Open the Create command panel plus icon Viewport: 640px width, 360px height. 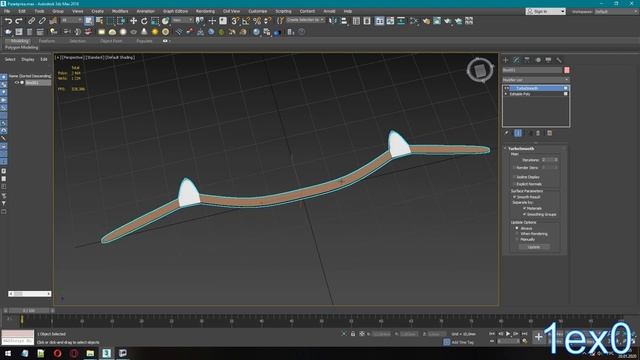pos(506,60)
